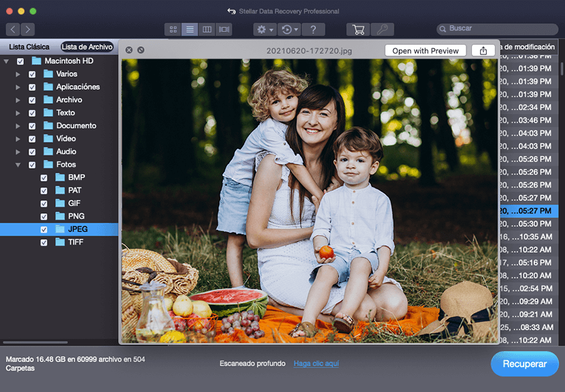This screenshot has width=565, height=392.
Task: Collapse the Fotos folder tree
Action: click(x=18, y=164)
